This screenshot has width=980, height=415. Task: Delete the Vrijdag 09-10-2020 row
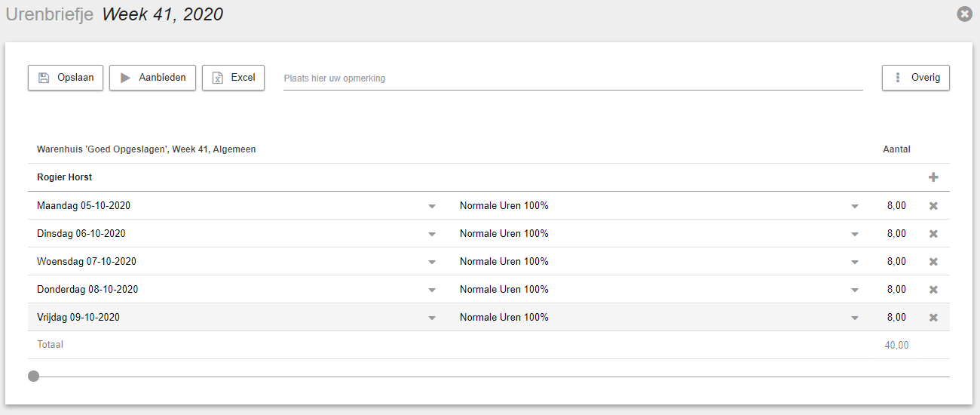(x=933, y=318)
